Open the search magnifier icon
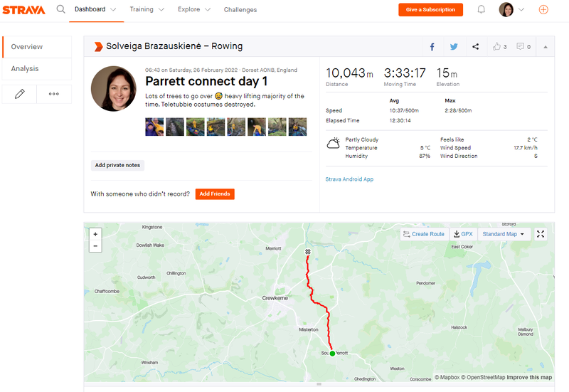569x392 pixels. pos(61,9)
